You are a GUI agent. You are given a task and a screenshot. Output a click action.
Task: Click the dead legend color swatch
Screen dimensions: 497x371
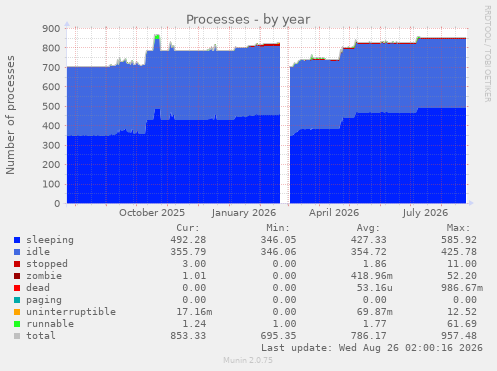coord(17,288)
